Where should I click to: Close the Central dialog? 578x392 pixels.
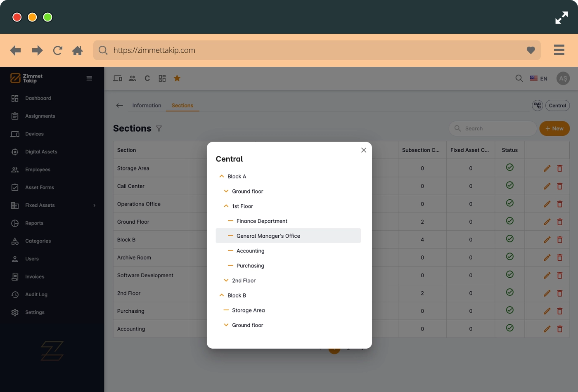pyautogui.click(x=364, y=150)
